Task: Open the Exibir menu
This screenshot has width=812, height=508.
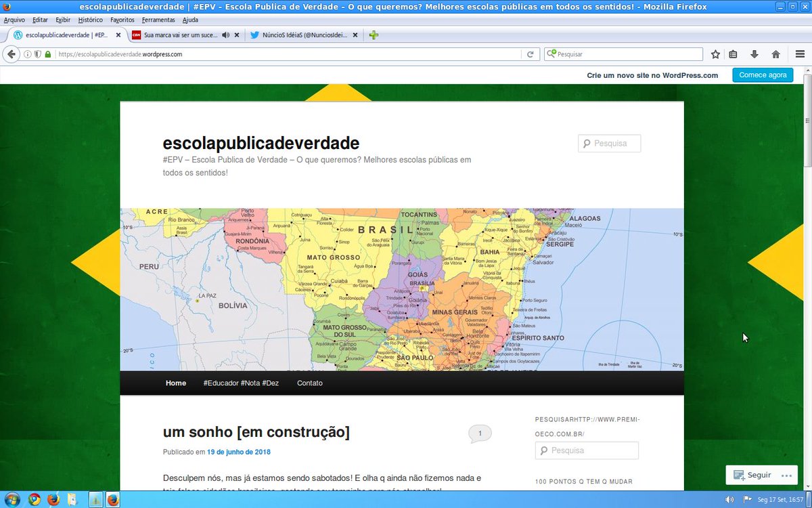Action: (x=63, y=20)
